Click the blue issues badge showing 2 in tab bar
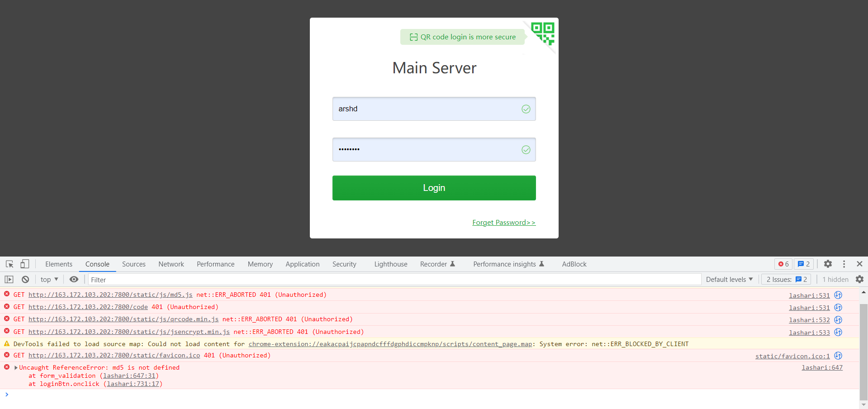 pos(804,264)
